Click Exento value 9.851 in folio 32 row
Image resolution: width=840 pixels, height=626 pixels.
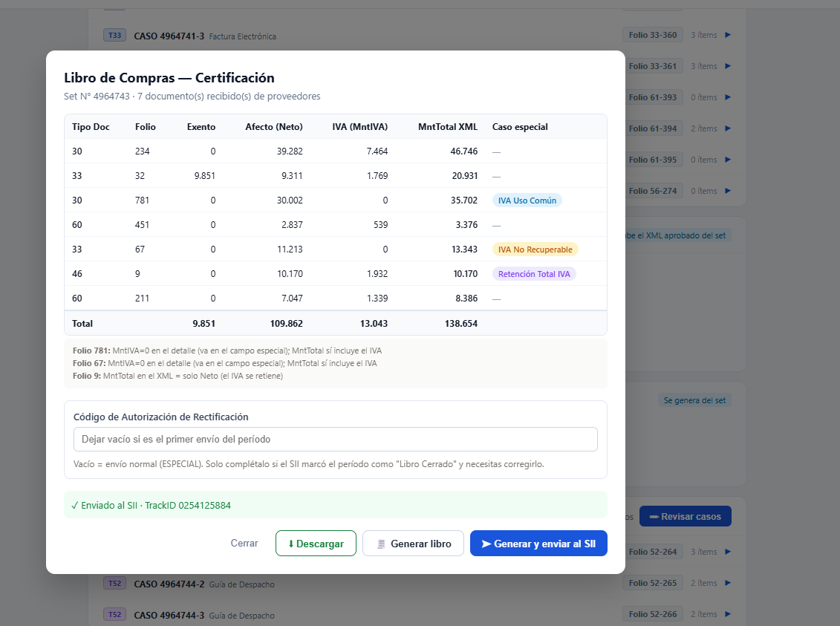click(x=205, y=176)
